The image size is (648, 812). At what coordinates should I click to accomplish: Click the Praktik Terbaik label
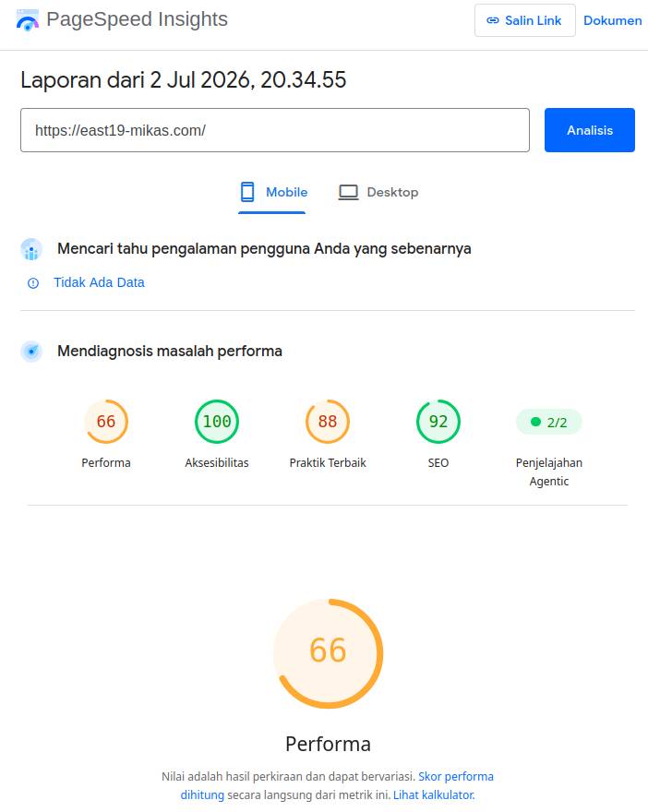coord(328,462)
